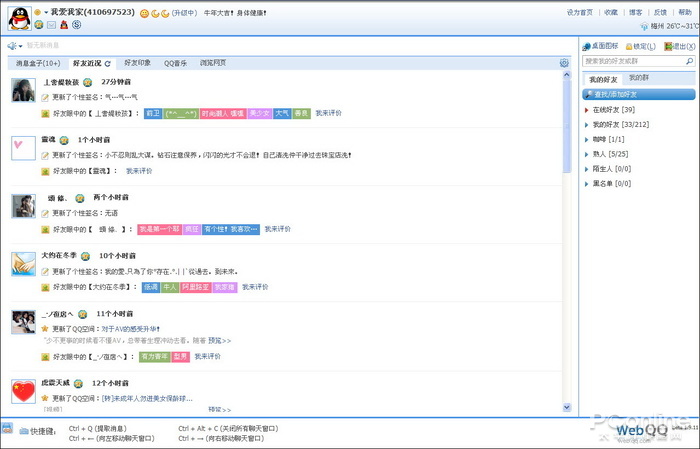
Task: Click the (升级中) level link
Action: (184, 13)
